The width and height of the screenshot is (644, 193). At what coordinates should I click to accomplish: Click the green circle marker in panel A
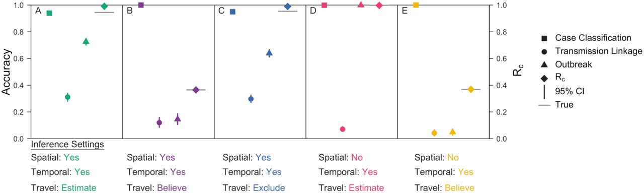[67, 97]
